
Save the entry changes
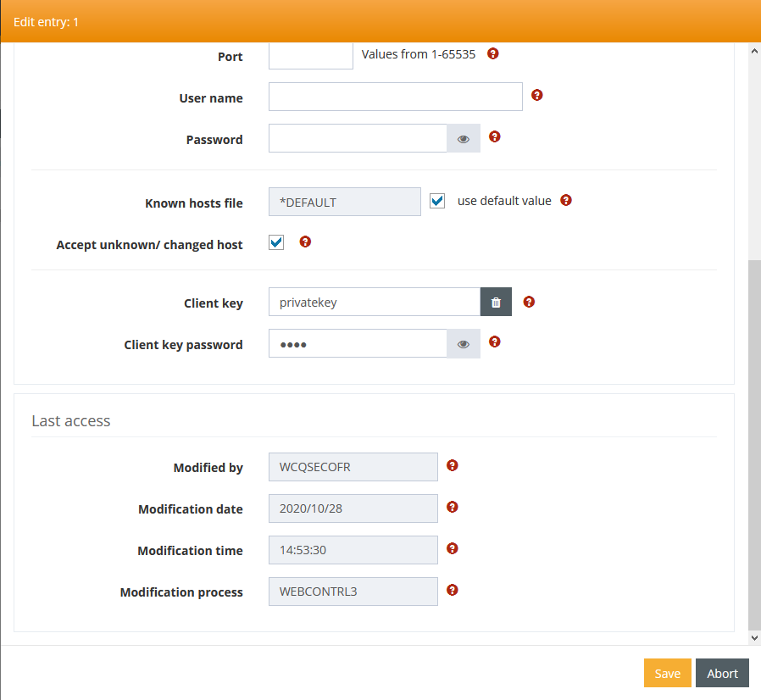pyautogui.click(x=667, y=673)
